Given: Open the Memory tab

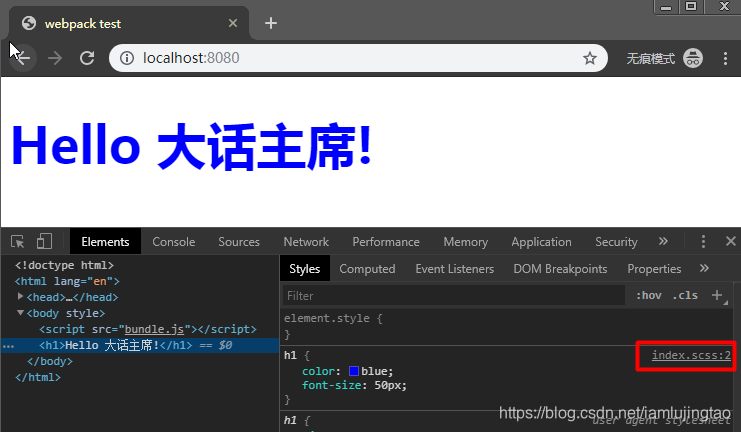Looking at the screenshot, I should (x=465, y=242).
